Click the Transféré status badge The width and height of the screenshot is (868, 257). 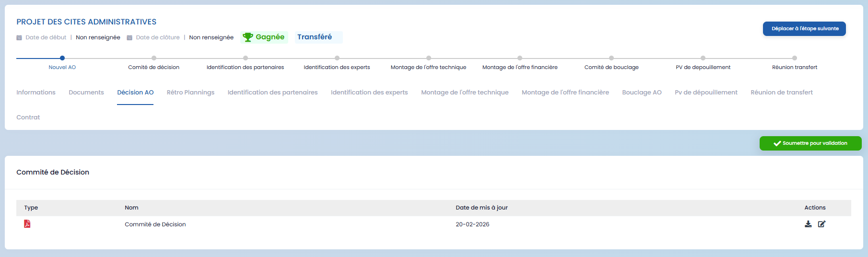click(x=315, y=37)
